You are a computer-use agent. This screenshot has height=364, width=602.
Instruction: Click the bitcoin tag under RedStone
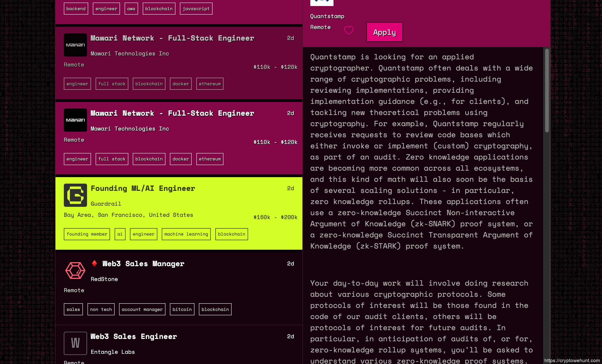182,309
